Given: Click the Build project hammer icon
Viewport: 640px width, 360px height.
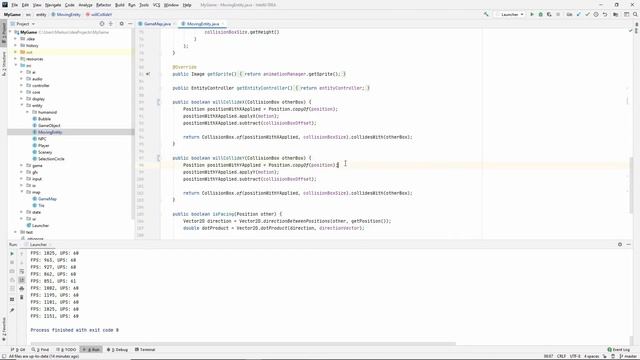Looking at the screenshot, I should pos(486,14).
